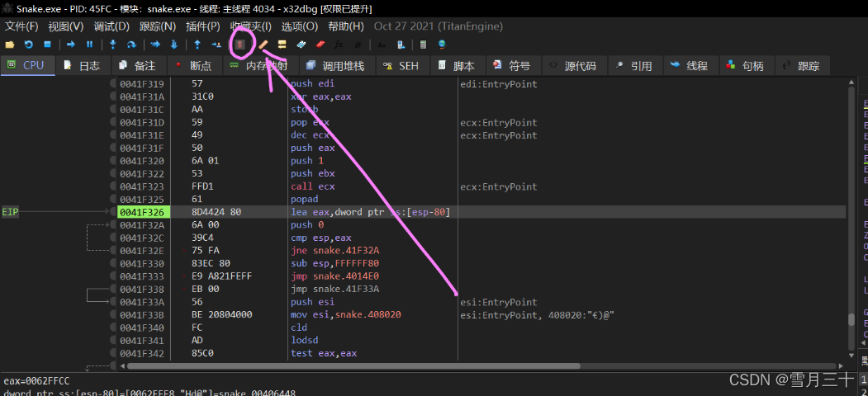Switch to the 内存映射 tab
The height and width of the screenshot is (396, 868).
click(x=259, y=66)
